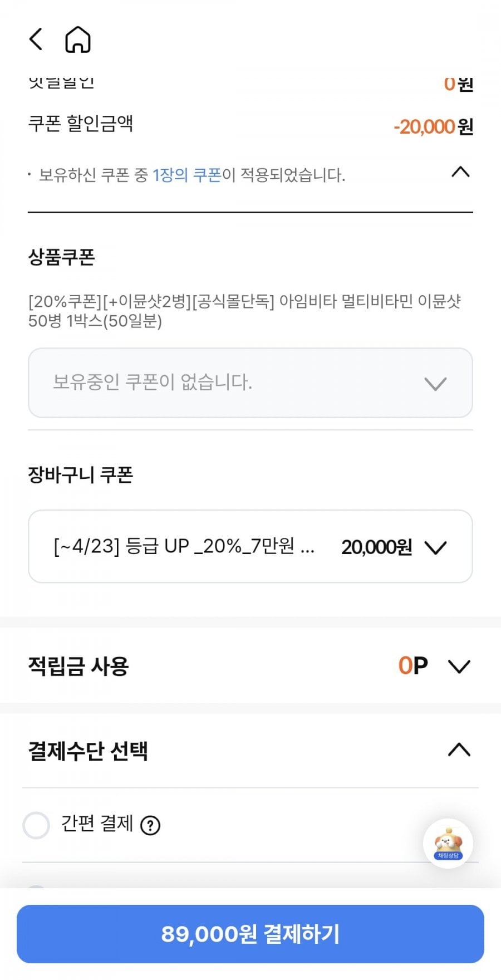This screenshot has height=980, width=501.
Task: Tap the 쿠폰 할인금액 label
Action: [x=81, y=123]
